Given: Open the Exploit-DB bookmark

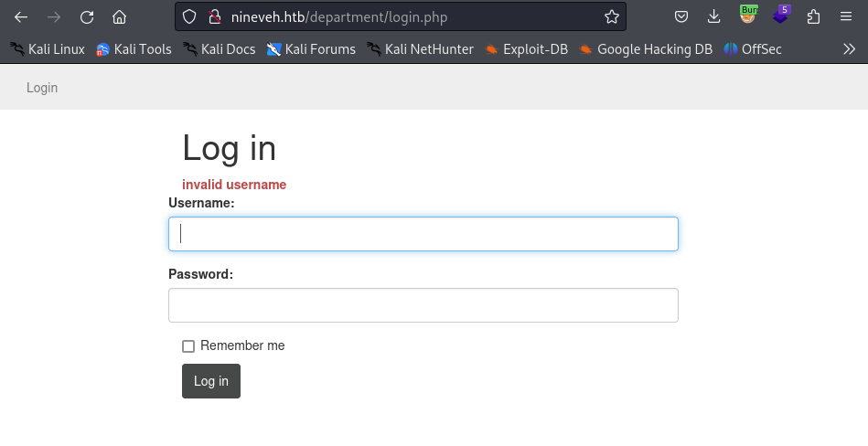Looking at the screenshot, I should 526,49.
